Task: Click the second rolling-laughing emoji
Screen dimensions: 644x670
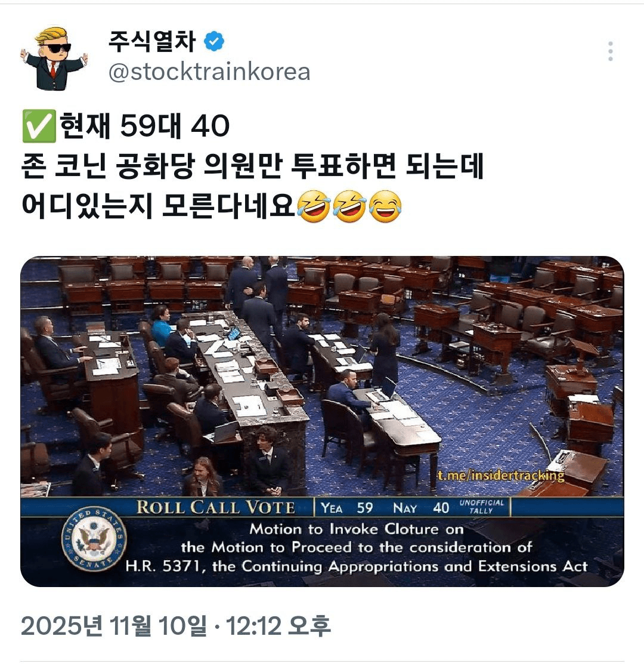Action: [x=349, y=206]
